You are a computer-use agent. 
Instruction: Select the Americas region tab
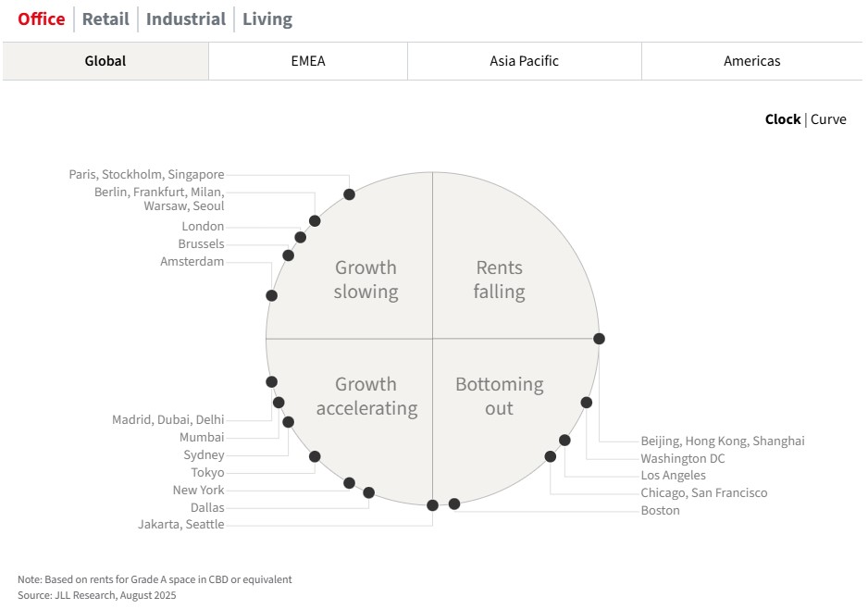click(751, 61)
